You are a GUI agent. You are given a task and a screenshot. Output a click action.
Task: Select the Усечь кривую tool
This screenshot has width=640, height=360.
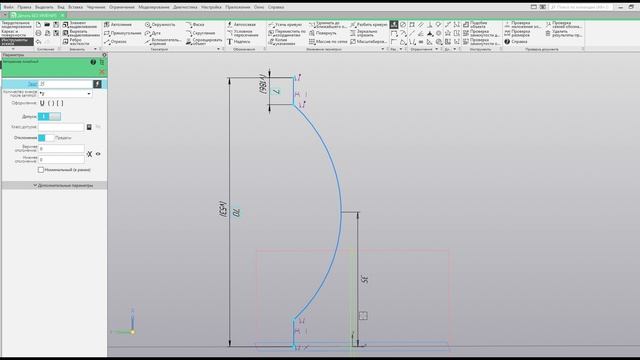(x=285, y=25)
